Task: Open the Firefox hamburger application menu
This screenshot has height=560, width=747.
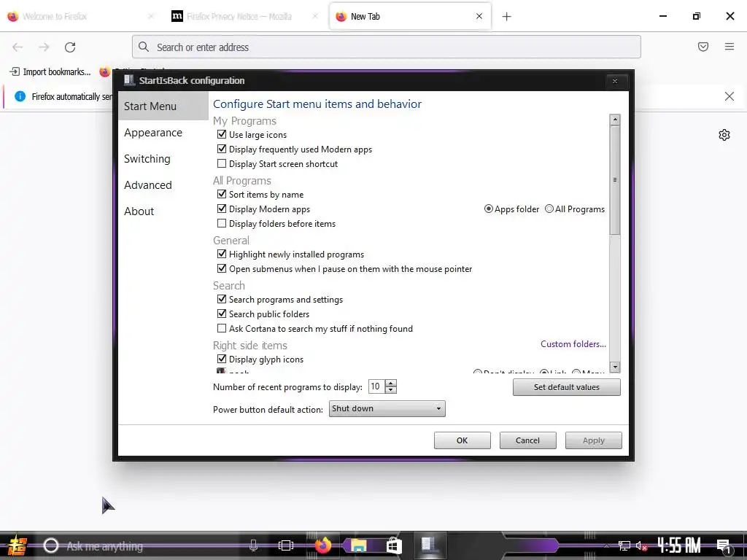Action: pyautogui.click(x=729, y=47)
